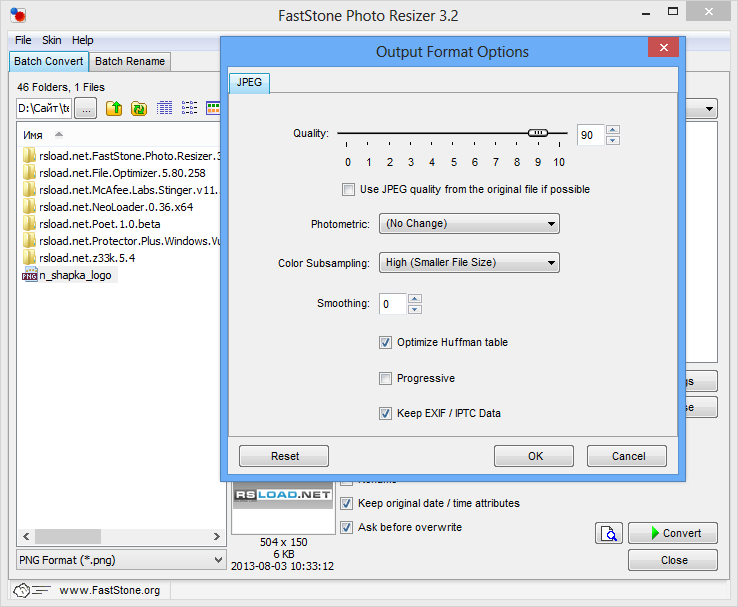The height and width of the screenshot is (607, 738).
Task: Click the horizontal scrollbar thumb in file list
Action: (68, 536)
